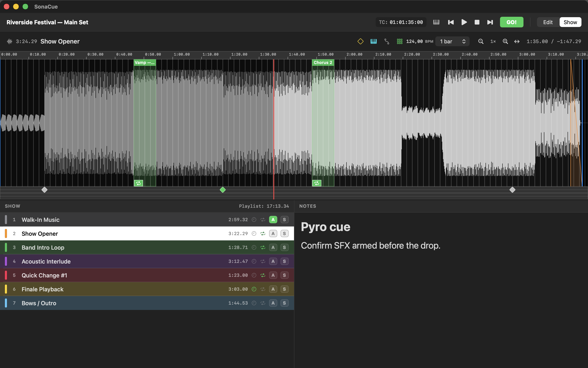Skip to previous cue
This screenshot has width=588, height=368.
click(451, 22)
